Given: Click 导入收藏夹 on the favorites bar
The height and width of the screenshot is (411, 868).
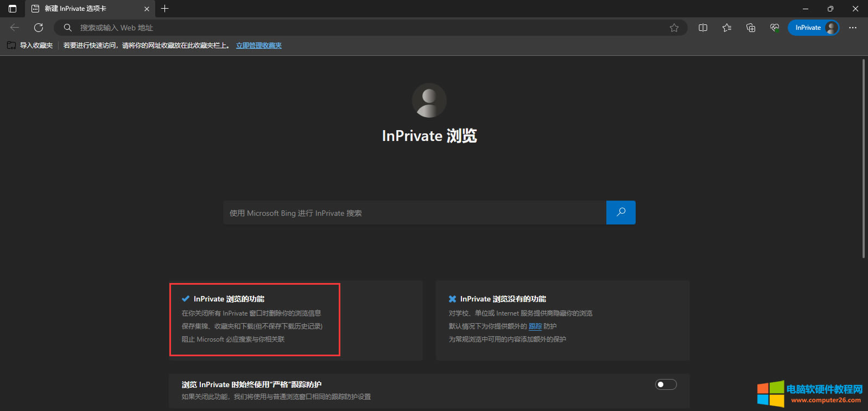Looking at the screenshot, I should tap(30, 46).
